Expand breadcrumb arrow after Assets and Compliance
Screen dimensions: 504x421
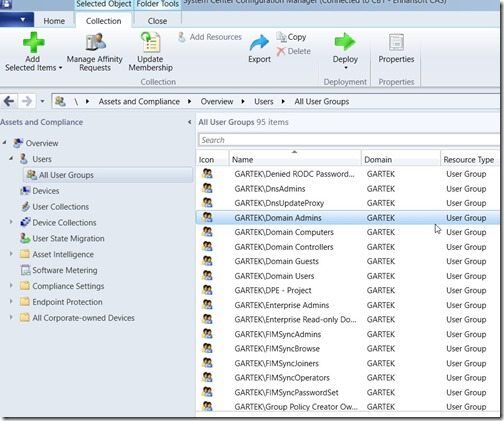tap(189, 101)
